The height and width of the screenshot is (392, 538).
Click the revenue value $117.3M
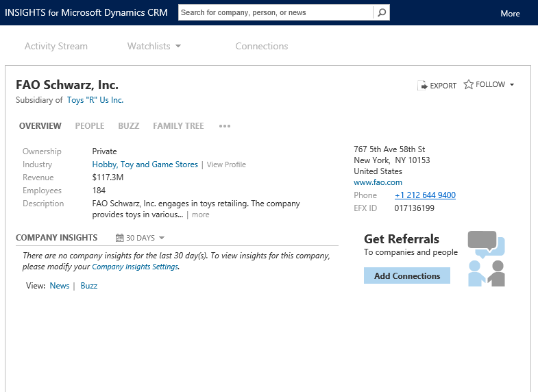[x=108, y=177]
